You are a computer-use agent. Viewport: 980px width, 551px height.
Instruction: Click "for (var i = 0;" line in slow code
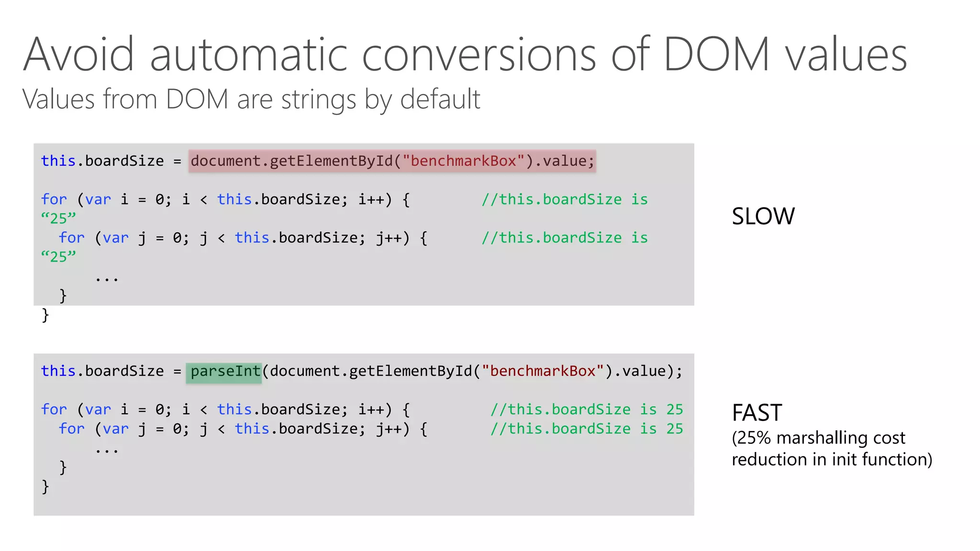point(225,199)
